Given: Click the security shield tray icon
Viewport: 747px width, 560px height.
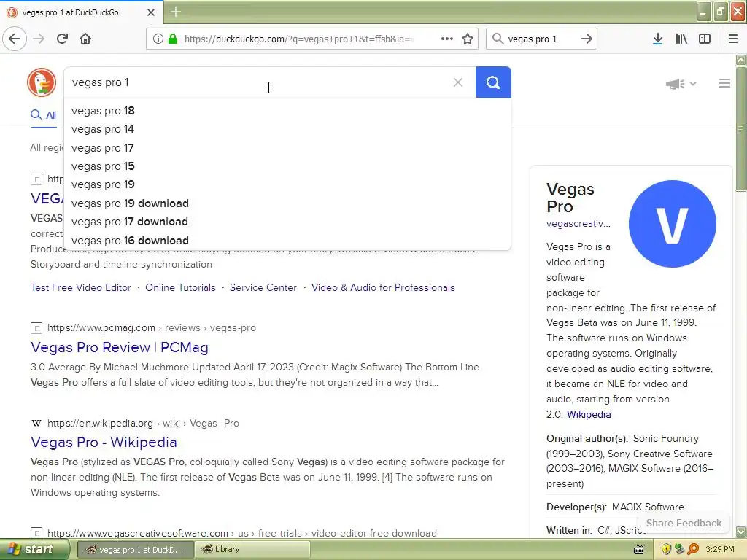Looking at the screenshot, I should pyautogui.click(x=666, y=550).
